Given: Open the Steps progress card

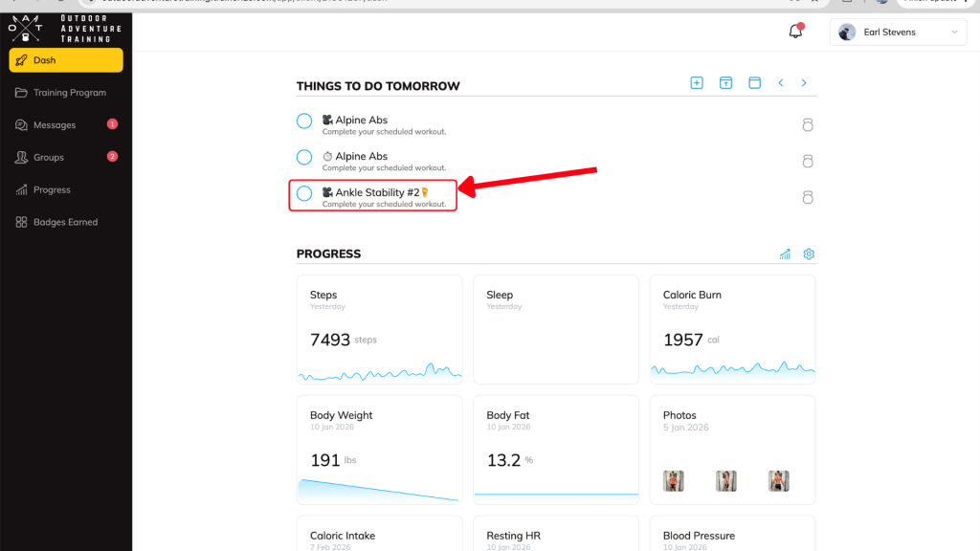Looking at the screenshot, I should point(380,329).
